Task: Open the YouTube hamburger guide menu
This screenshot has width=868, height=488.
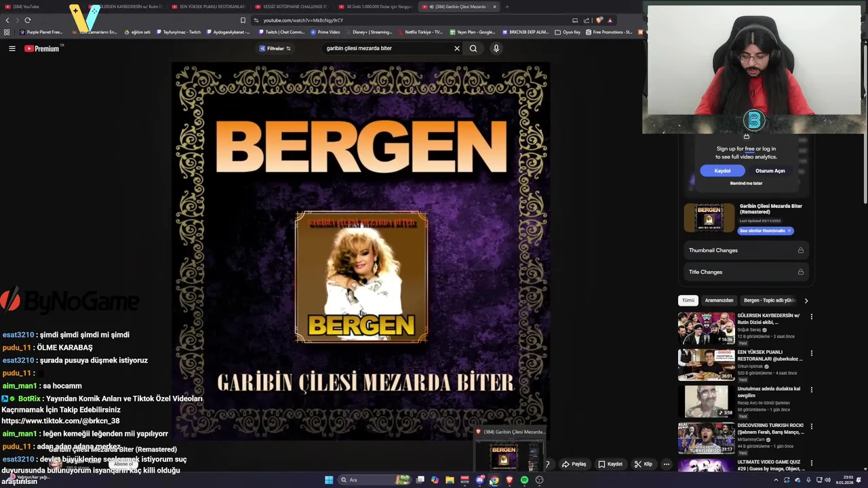Action: [12, 48]
